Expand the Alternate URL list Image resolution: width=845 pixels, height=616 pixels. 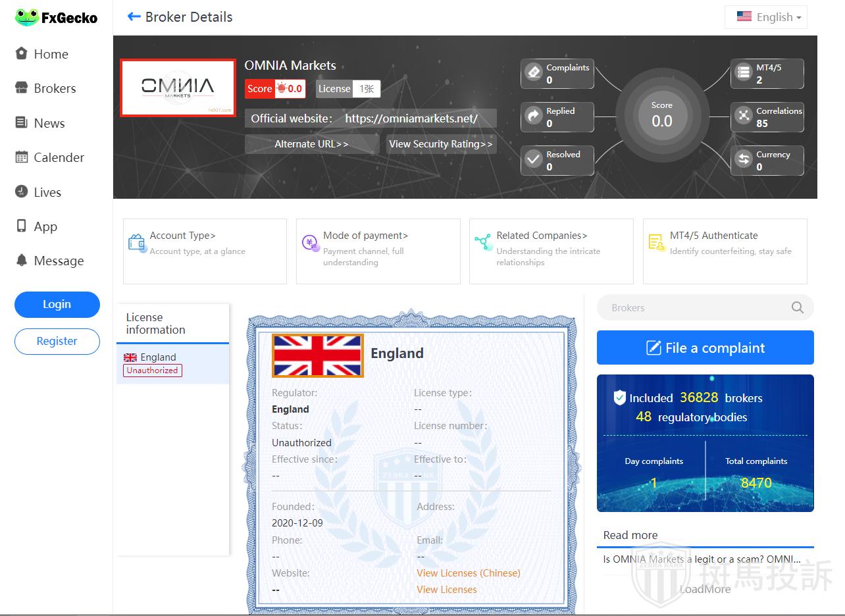pyautogui.click(x=311, y=144)
